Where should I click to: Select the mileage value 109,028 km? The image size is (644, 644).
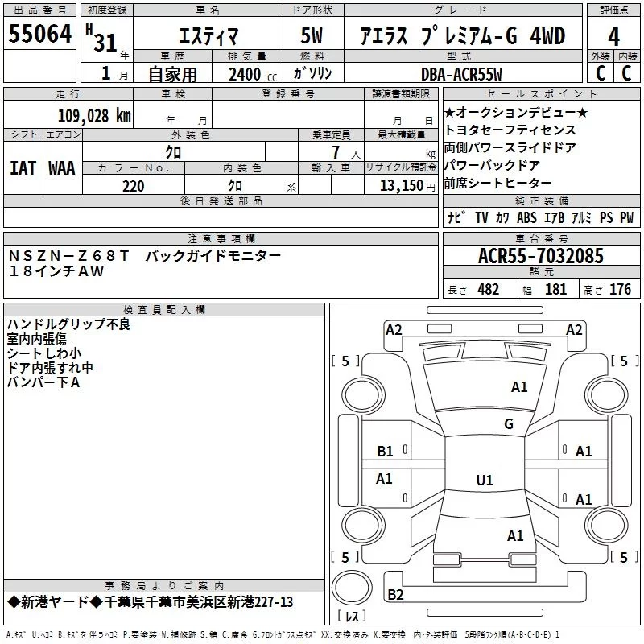[94, 115]
